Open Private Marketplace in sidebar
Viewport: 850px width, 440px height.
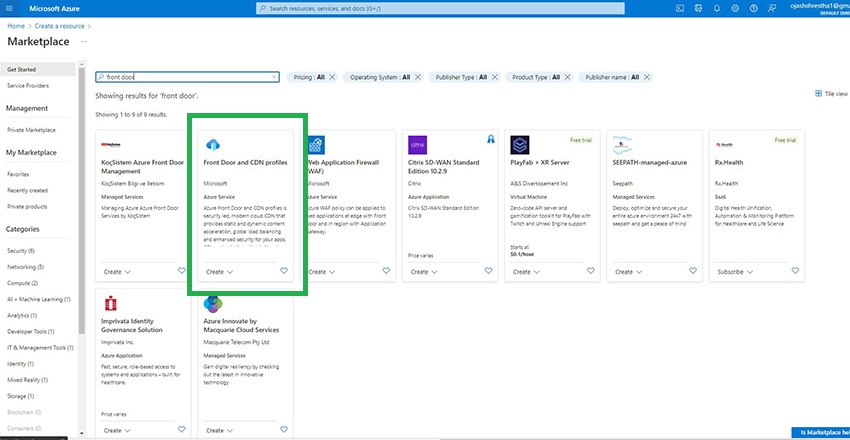(x=31, y=130)
